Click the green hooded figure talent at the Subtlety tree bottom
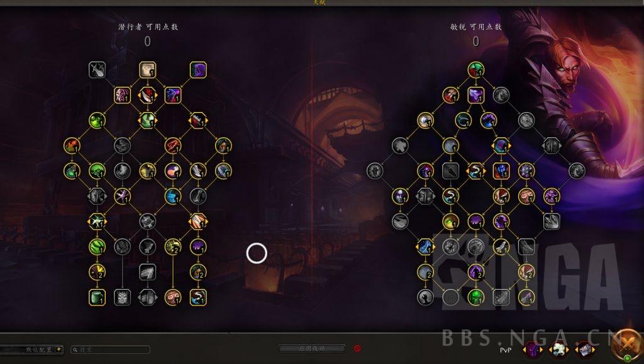 coord(475,297)
